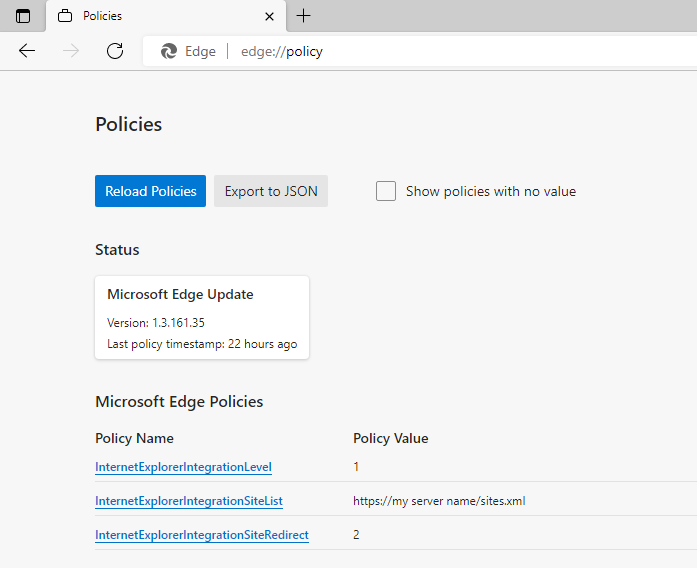Click the https://my server name/sites.xml value
697x568 pixels.
point(439,501)
